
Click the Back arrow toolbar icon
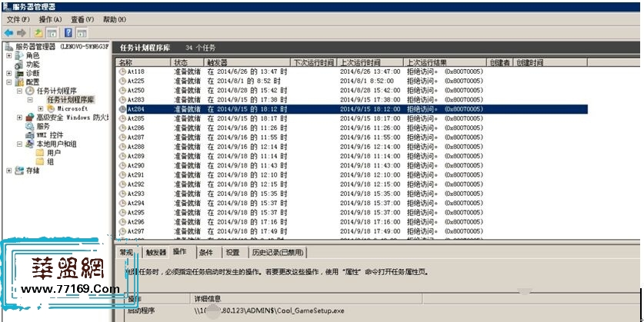(x=8, y=33)
